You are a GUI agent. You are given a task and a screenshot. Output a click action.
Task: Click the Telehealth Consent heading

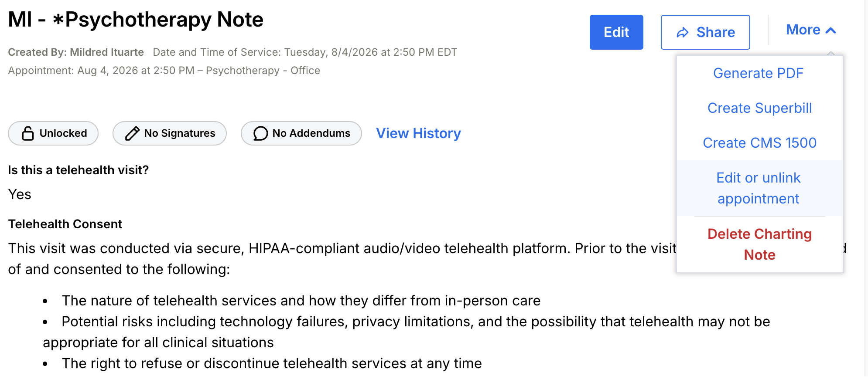point(65,224)
